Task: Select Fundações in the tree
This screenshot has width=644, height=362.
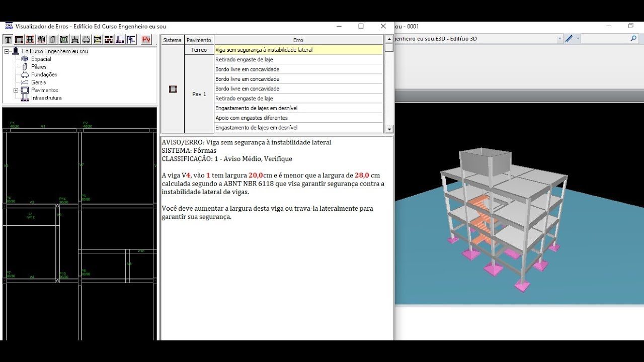Action: click(44, 74)
